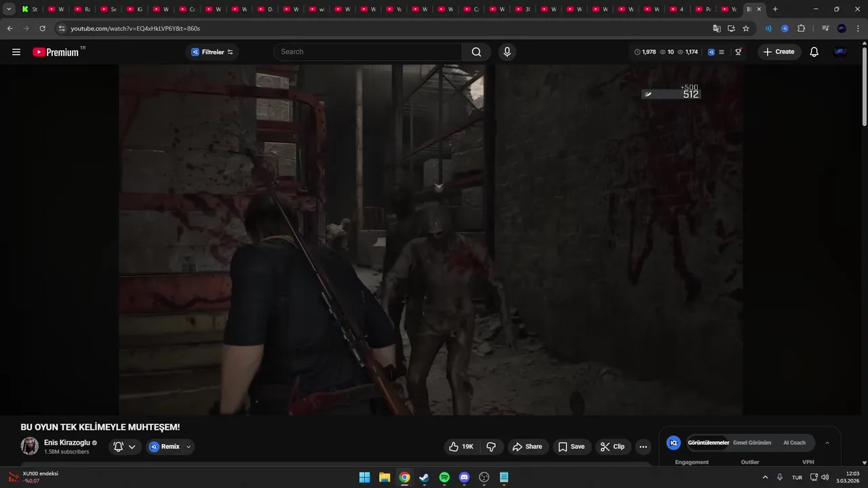Click the vidIQ logo in stats bar
Image resolution: width=868 pixels, height=488 pixels.
click(x=711, y=52)
